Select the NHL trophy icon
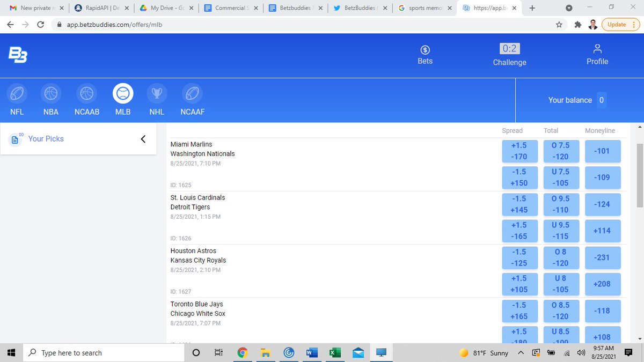Screen dimensions: 644x362 pos(157,94)
